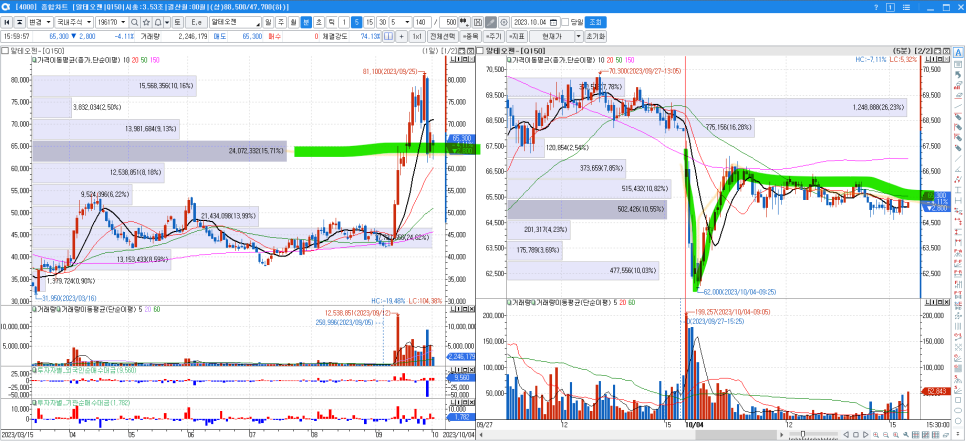Expand the arrow next to 현재가
966x443 pixels.
pos(578,36)
